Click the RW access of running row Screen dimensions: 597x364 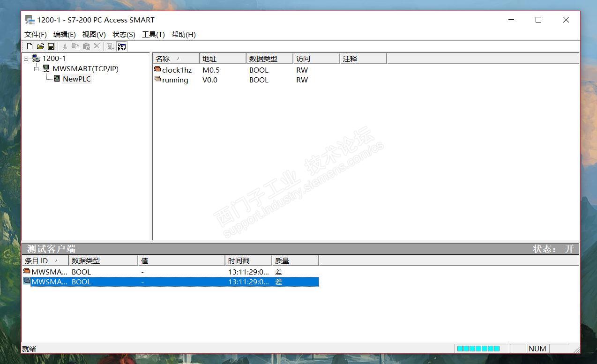[x=302, y=80]
